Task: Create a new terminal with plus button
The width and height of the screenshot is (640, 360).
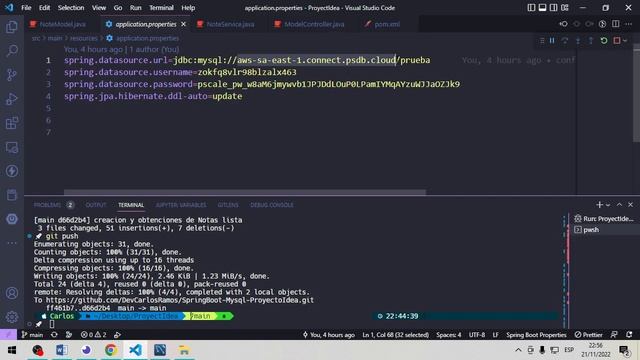Action: coord(599,204)
